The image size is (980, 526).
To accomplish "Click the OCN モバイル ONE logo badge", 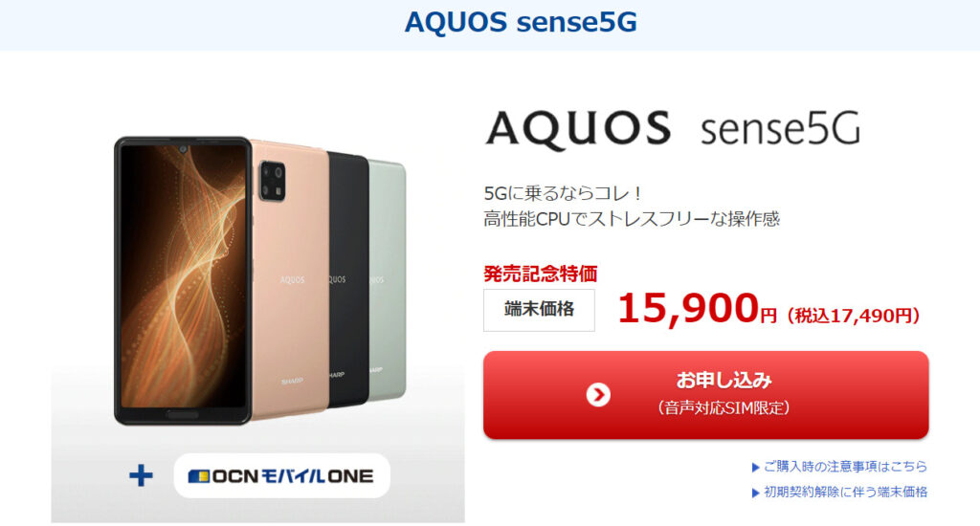I will (x=282, y=476).
